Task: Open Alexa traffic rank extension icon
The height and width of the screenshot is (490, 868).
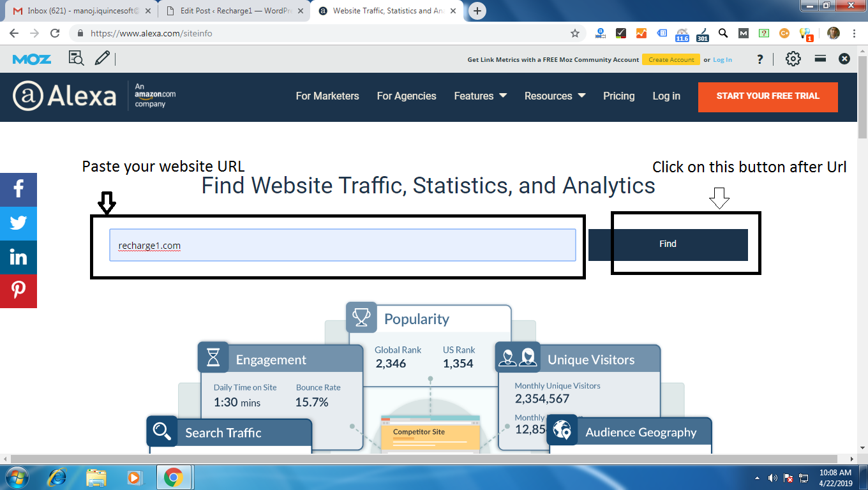Action: [x=600, y=33]
